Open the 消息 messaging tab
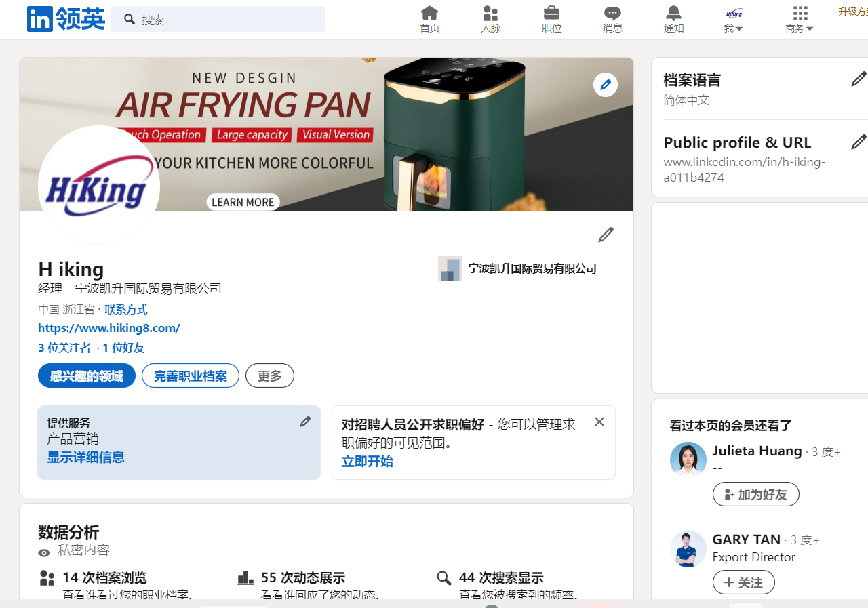 (x=612, y=20)
